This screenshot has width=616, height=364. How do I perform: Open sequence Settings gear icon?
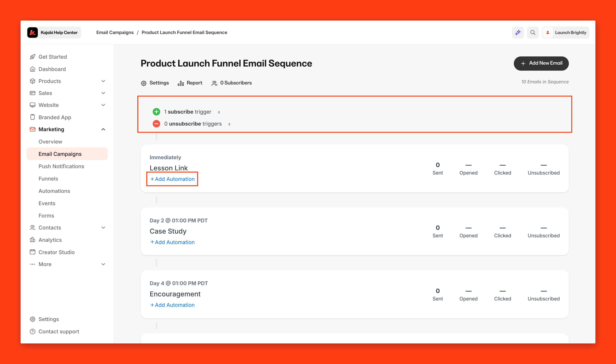(144, 83)
